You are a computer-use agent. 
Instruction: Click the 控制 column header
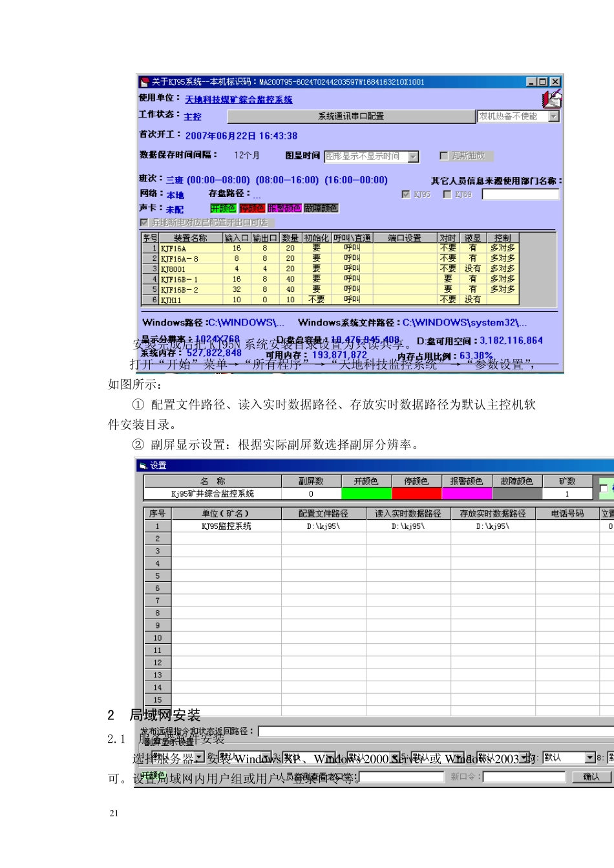[502, 238]
